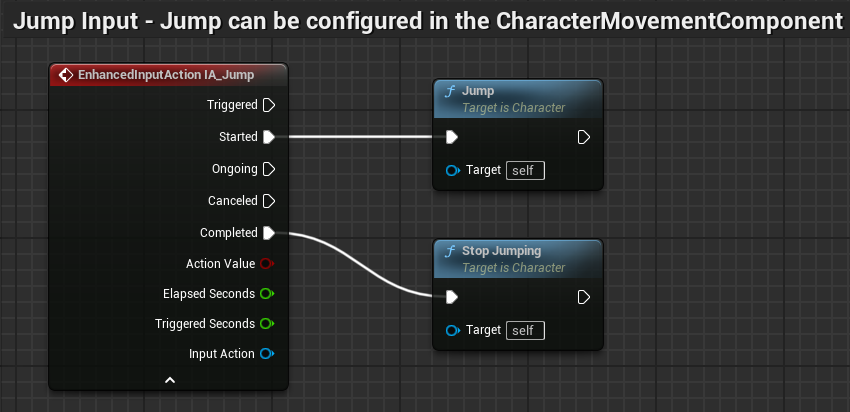This screenshot has height=412, width=850.
Task: Click the Stop Jumping output execution pin
Action: (584, 297)
